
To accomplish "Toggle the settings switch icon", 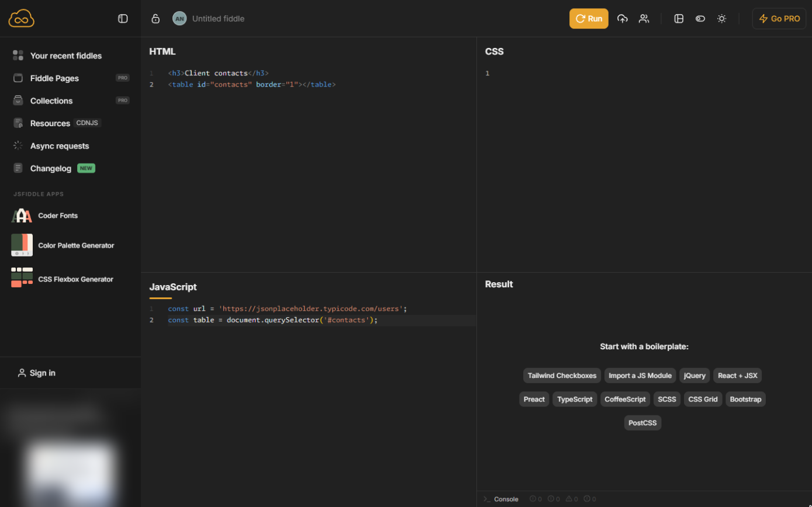I will click(x=700, y=19).
